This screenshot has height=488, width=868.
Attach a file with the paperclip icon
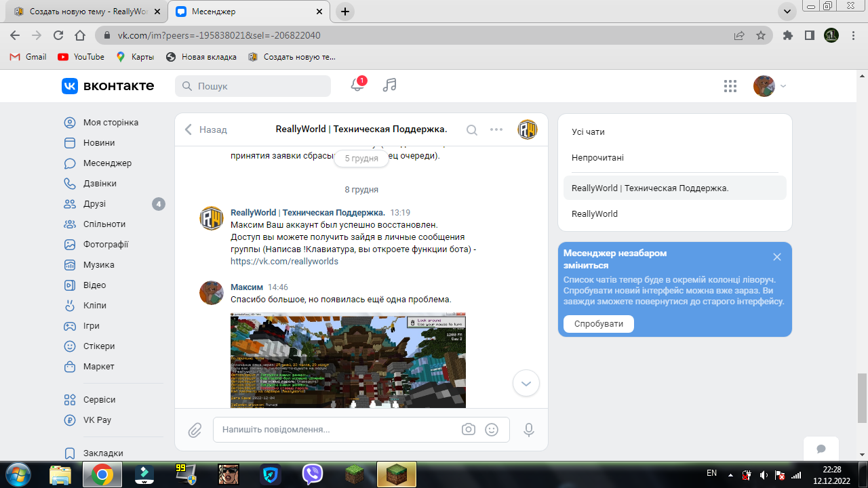[x=195, y=430]
